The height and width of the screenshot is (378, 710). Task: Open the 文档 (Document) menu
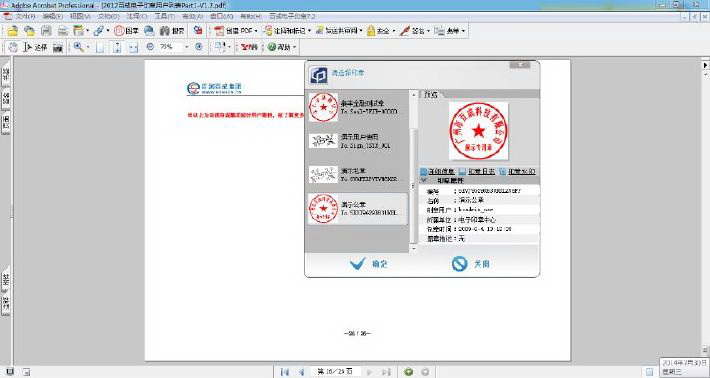click(108, 16)
